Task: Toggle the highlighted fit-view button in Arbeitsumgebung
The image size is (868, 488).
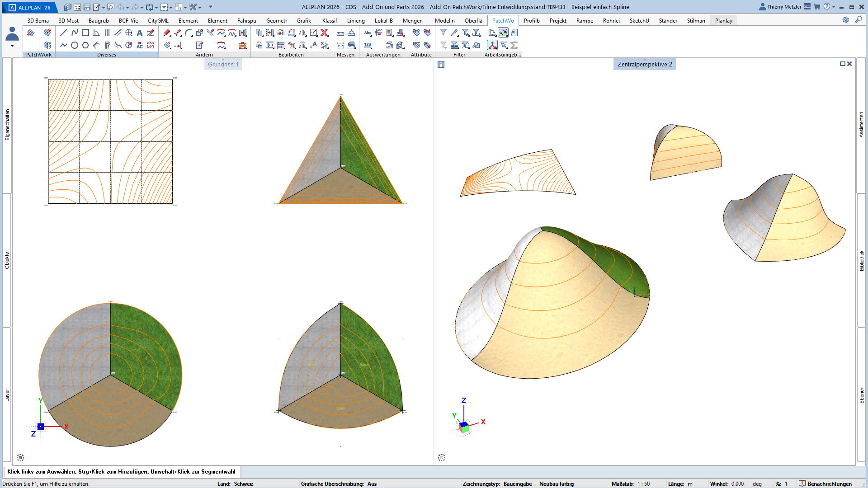Action: tap(503, 33)
